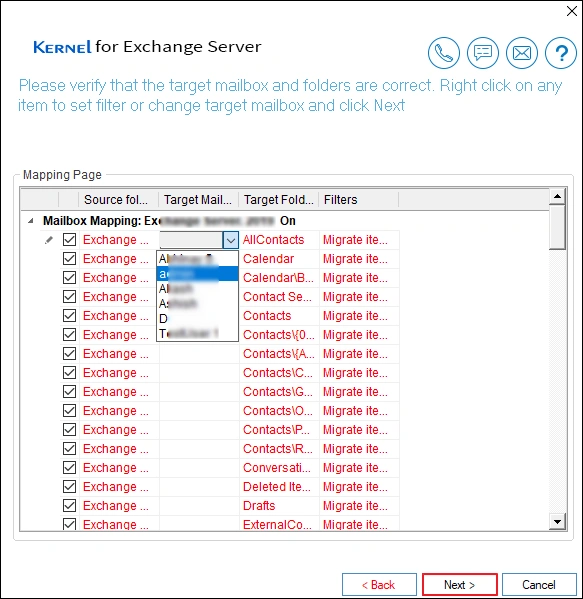Click the Back button
583x599 pixels.
pyautogui.click(x=379, y=584)
